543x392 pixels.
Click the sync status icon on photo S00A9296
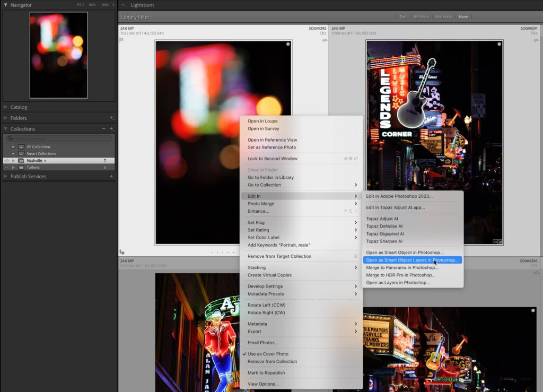(x=536, y=273)
